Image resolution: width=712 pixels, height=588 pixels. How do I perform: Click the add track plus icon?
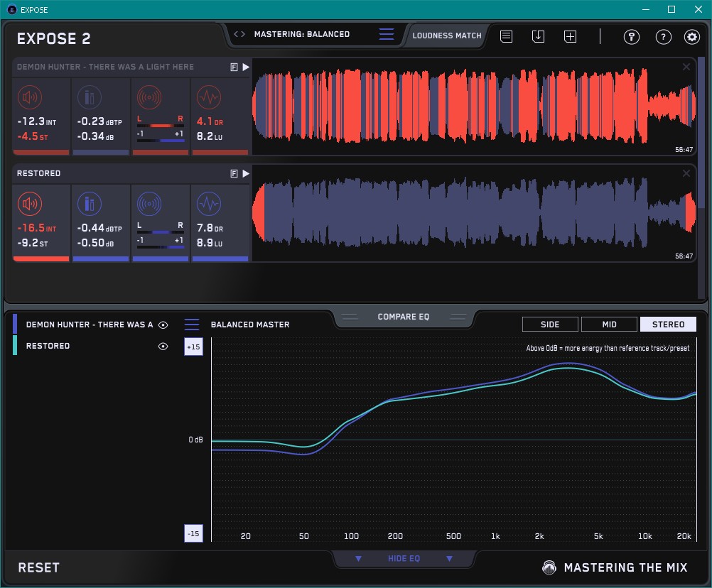pyautogui.click(x=570, y=36)
